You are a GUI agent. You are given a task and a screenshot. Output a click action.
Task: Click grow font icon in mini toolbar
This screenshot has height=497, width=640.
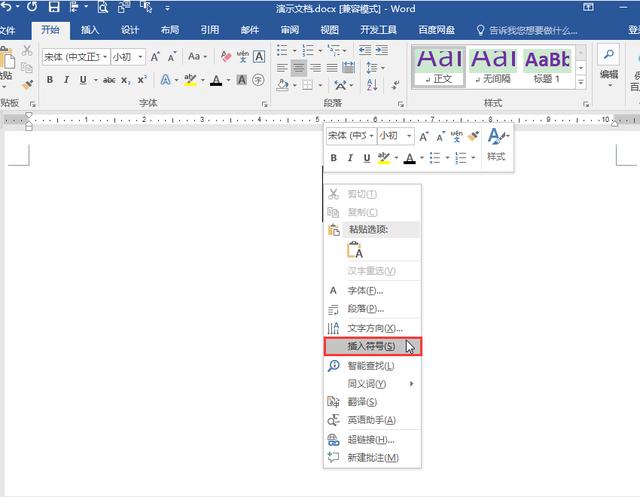[424, 136]
